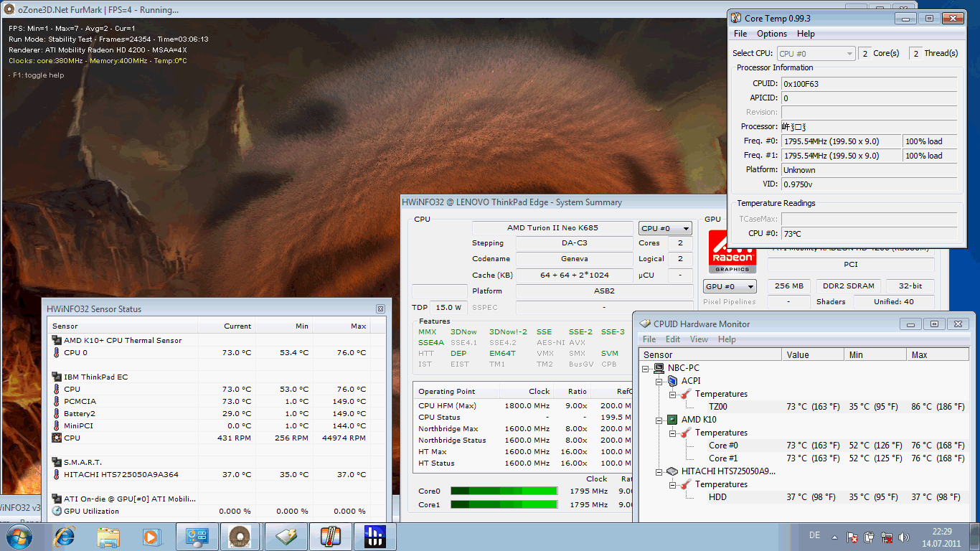980x551 pixels.
Task: Click the DE language indicator in the taskbar
Action: click(x=814, y=536)
